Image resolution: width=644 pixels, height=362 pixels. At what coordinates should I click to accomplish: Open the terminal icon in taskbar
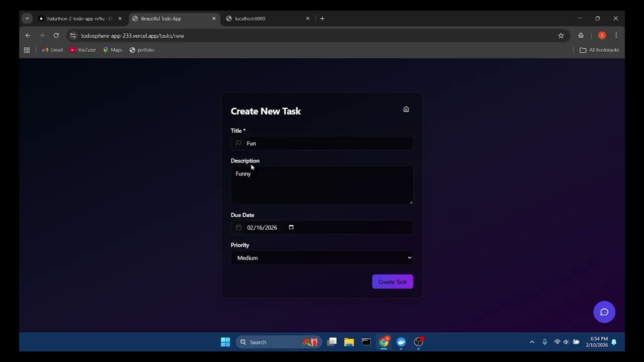click(x=366, y=342)
